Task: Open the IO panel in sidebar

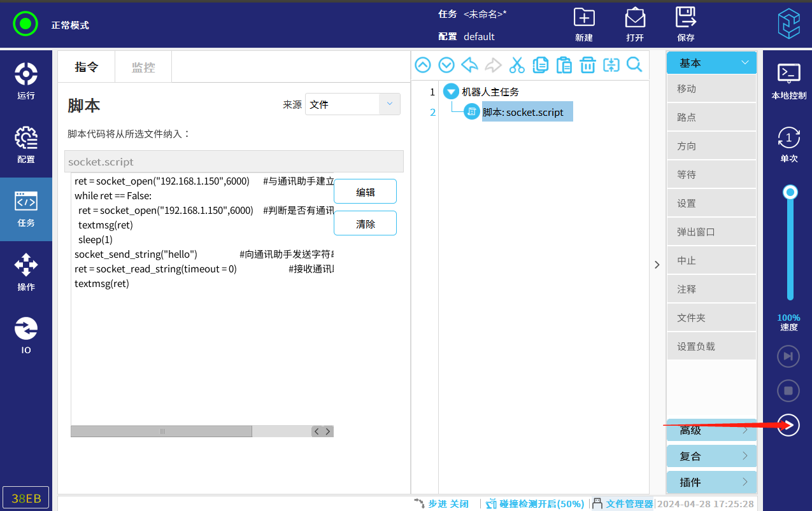Action: click(26, 336)
